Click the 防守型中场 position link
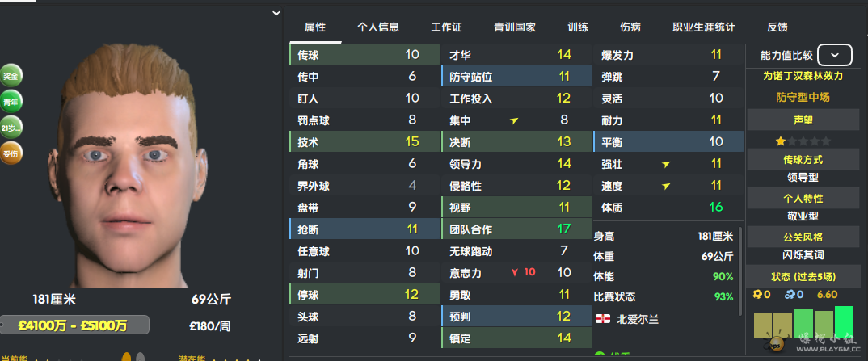Screen dimensions: 868x361 pos(803,97)
